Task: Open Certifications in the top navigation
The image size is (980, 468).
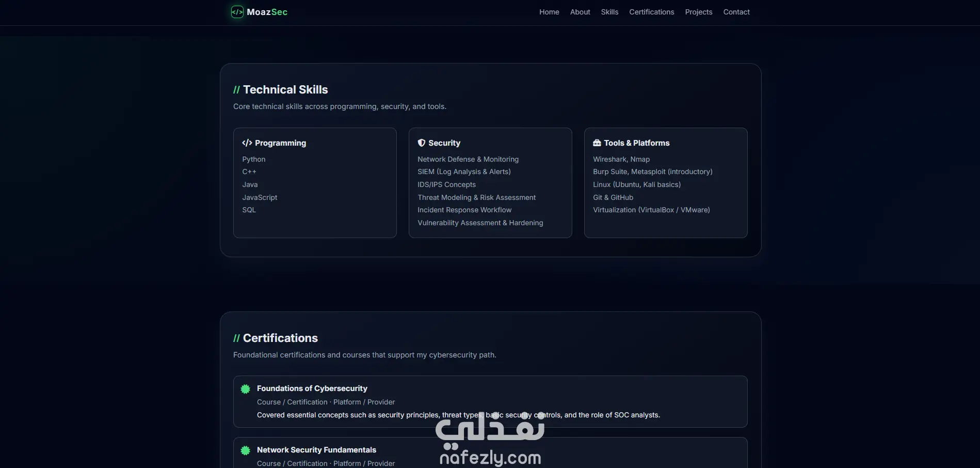Action: (x=652, y=12)
